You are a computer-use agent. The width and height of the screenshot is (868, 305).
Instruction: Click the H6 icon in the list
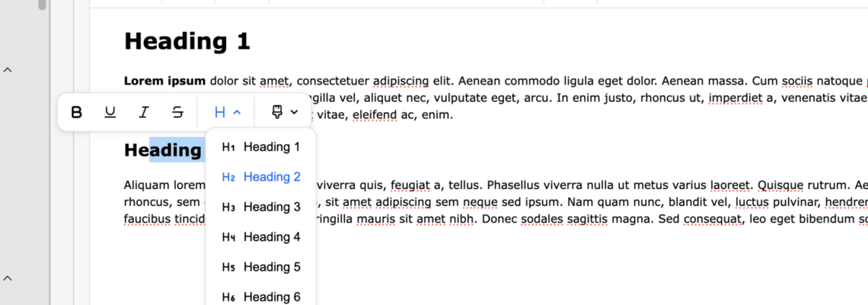click(x=228, y=297)
